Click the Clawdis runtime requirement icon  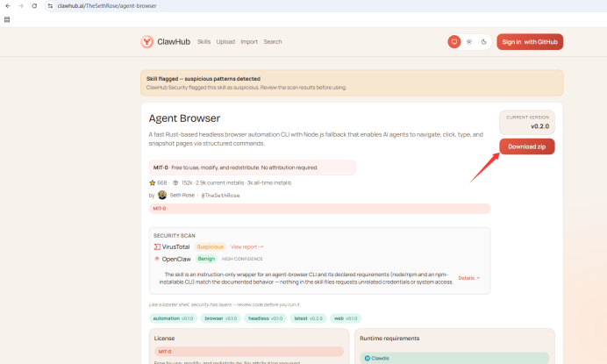(x=368, y=358)
